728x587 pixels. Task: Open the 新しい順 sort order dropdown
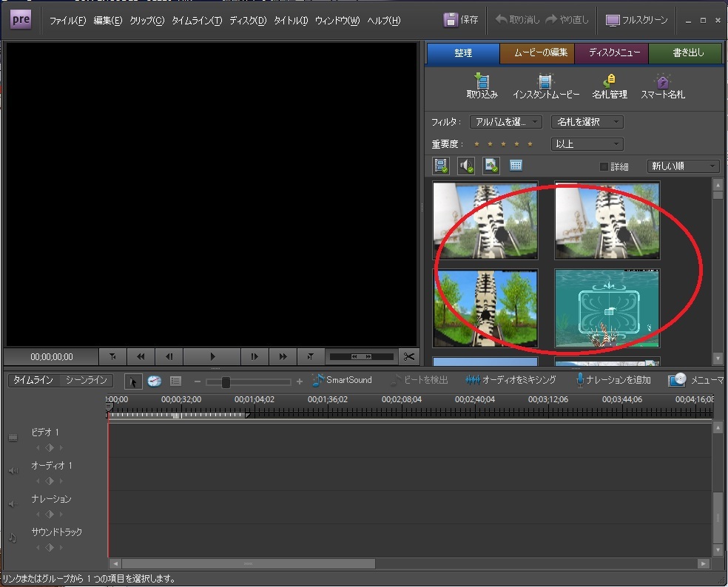(x=682, y=166)
